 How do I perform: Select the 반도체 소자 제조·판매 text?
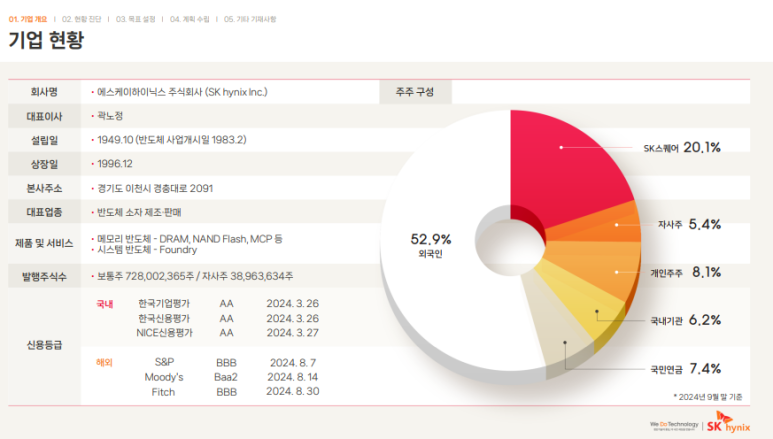139,213
